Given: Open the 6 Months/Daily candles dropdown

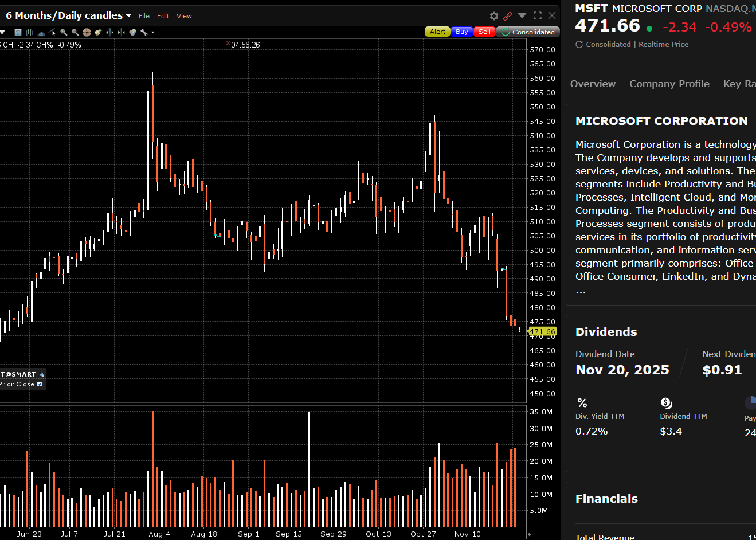Looking at the screenshot, I should (x=69, y=15).
